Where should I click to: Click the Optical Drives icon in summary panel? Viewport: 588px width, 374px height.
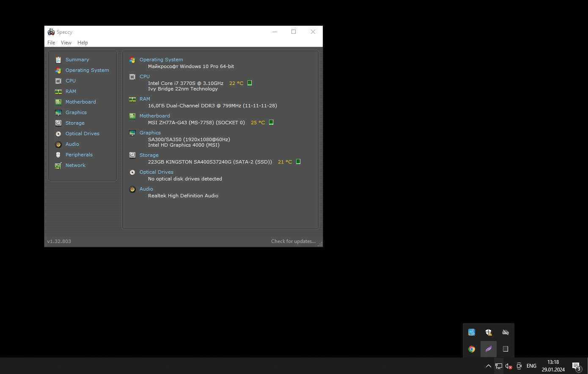click(132, 172)
